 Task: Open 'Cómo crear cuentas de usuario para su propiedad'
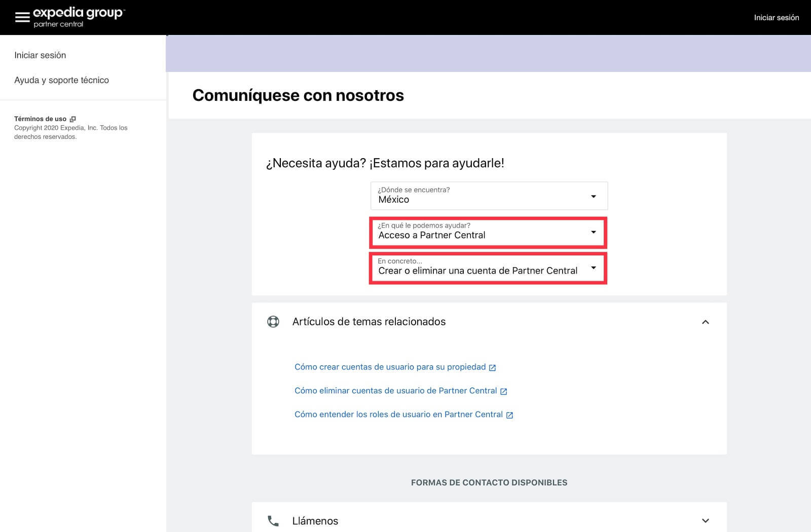coord(390,367)
